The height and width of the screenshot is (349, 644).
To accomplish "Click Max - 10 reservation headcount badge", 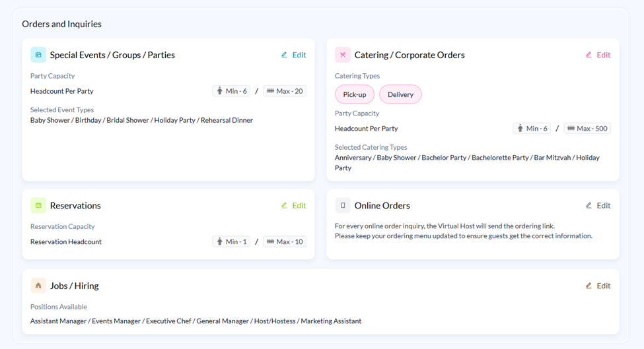I will [285, 241].
